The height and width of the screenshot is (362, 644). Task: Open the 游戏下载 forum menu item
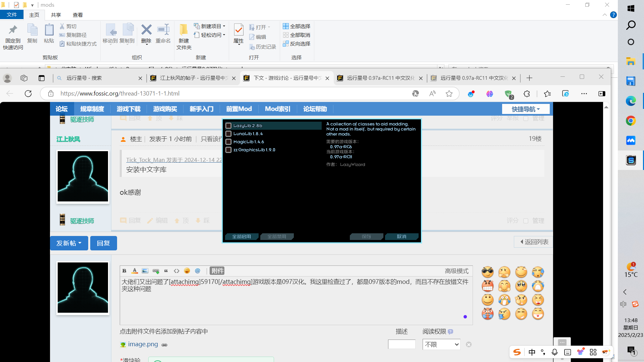[128, 109]
